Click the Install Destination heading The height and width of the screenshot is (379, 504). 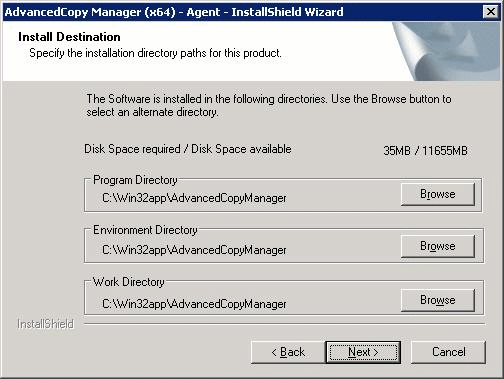pyautogui.click(x=69, y=37)
